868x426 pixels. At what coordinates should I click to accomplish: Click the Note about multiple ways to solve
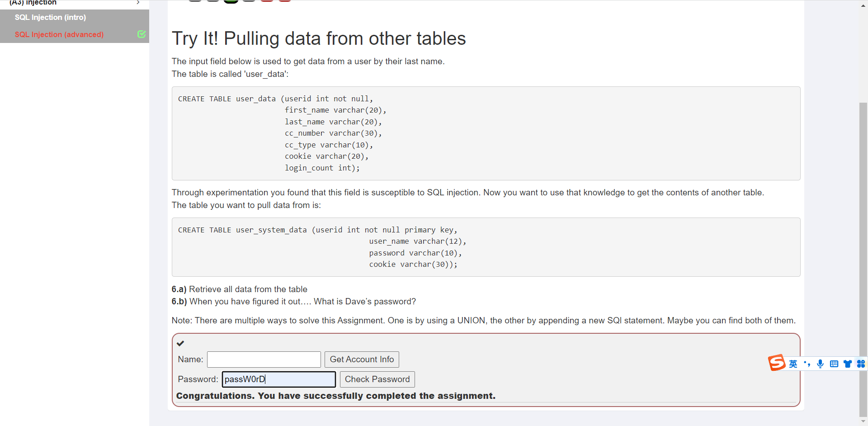click(484, 321)
